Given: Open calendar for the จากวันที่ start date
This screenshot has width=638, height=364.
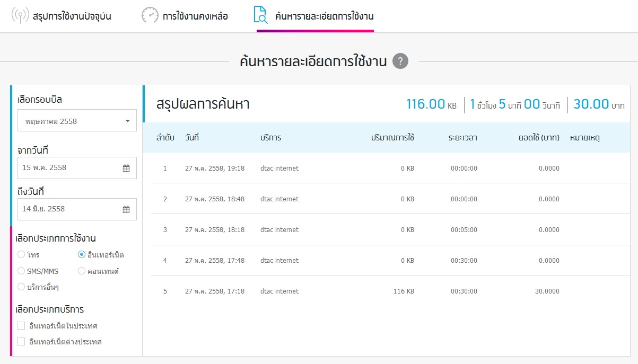Looking at the screenshot, I should (x=126, y=168).
